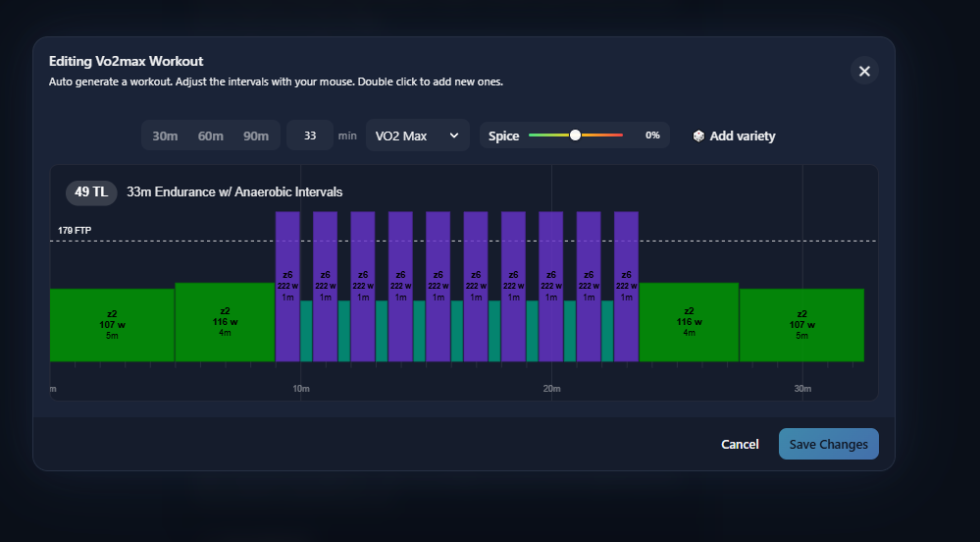Select the 60m duration preset
This screenshot has width=980, height=542.
[x=211, y=135]
